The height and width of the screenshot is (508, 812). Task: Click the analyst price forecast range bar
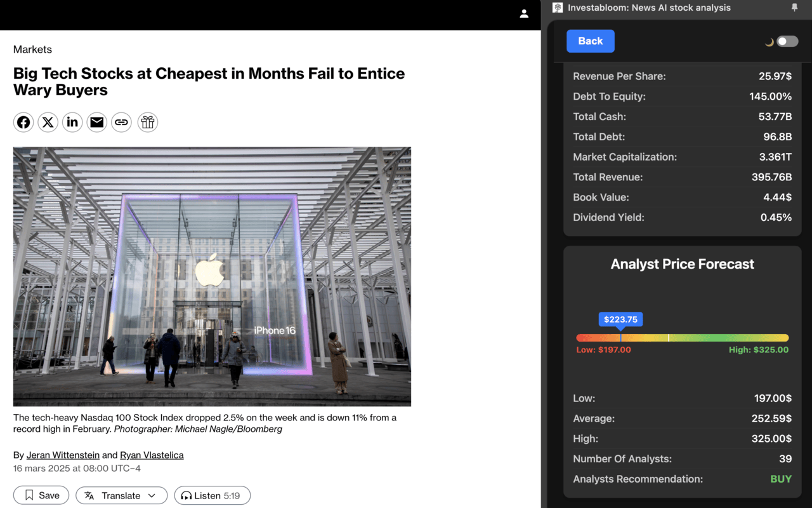[683, 338]
